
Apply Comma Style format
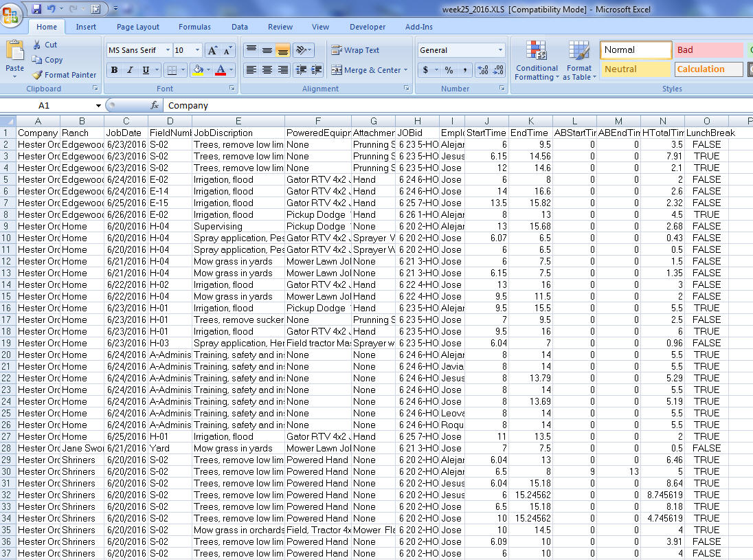(x=465, y=70)
